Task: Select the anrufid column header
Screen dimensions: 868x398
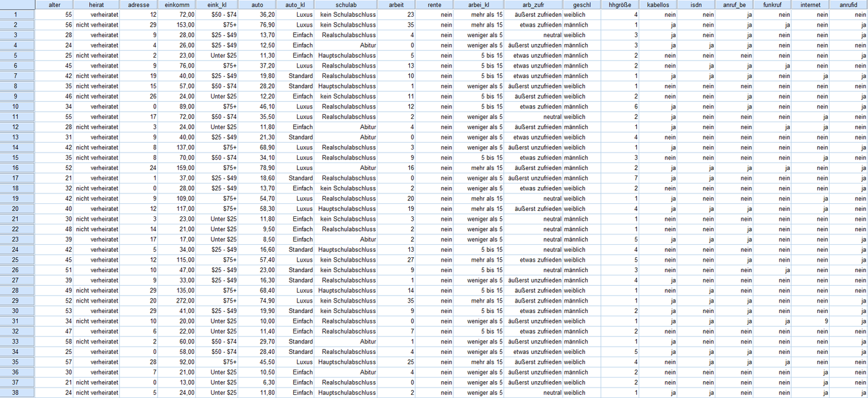Action: [848, 4]
